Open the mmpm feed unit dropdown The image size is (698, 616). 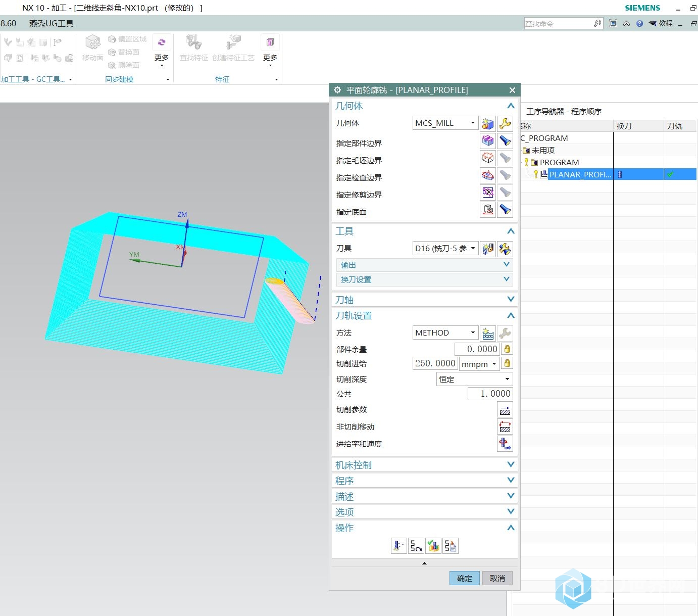point(479,363)
